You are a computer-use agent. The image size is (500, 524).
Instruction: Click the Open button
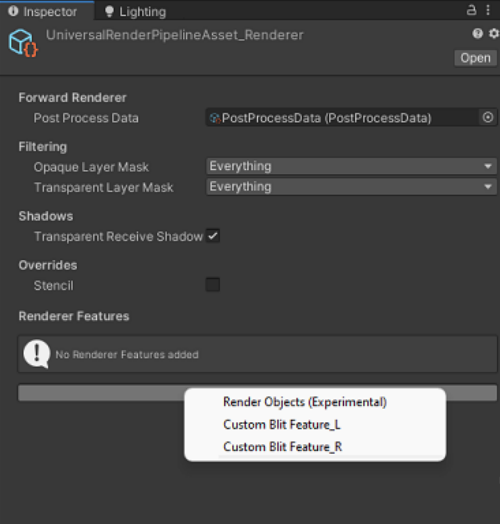point(475,58)
